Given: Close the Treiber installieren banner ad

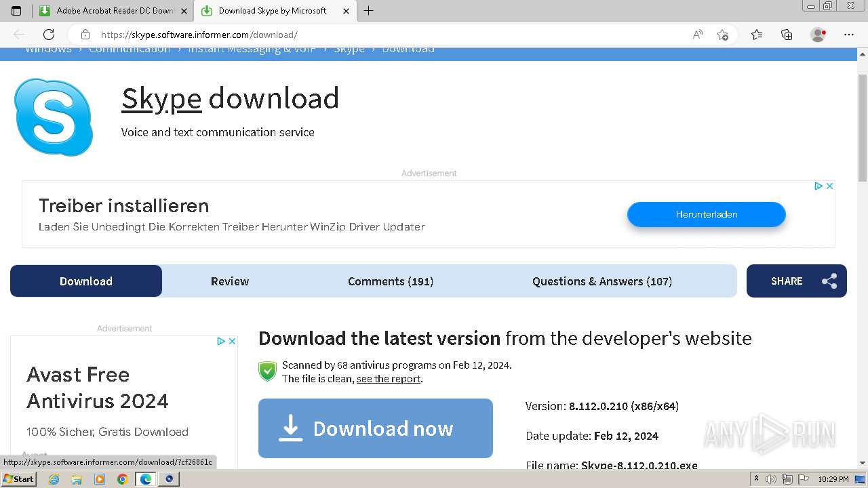Looking at the screenshot, I should (829, 186).
